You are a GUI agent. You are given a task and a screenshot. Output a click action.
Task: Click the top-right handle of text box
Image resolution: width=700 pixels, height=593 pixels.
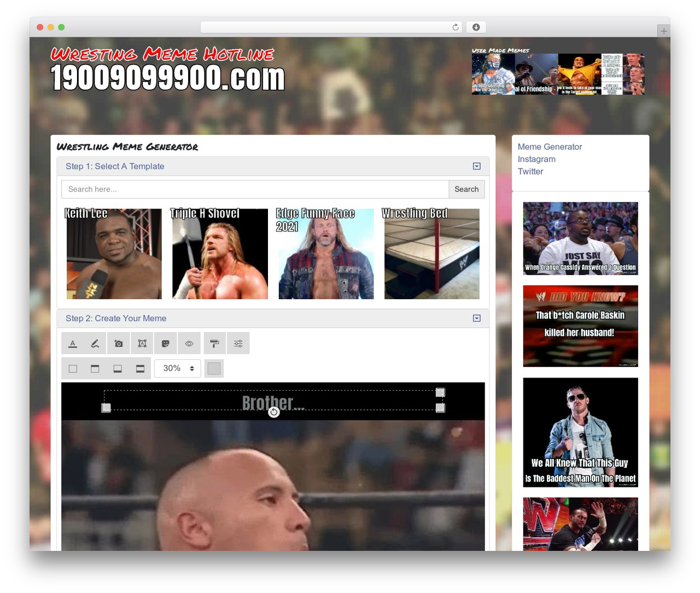pos(440,392)
